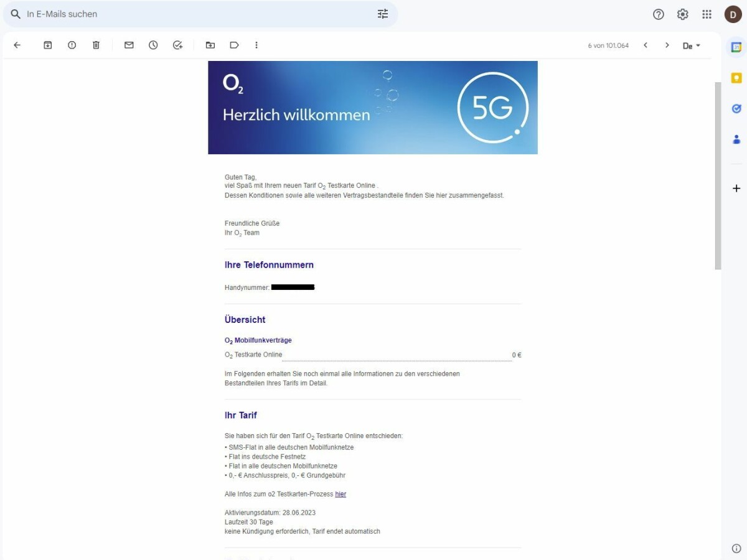Open the Gmail help menu
The width and height of the screenshot is (747, 560).
(x=658, y=14)
